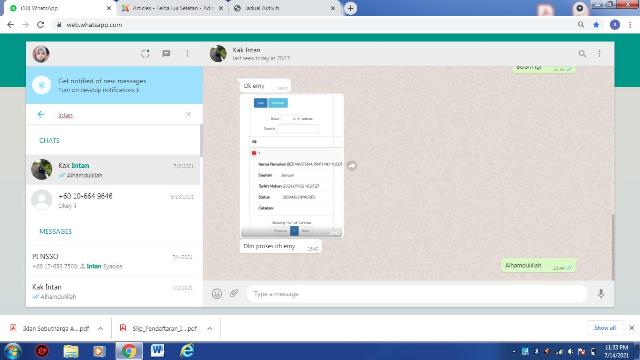Viewport: 640px width, 360px height.
Task: Clear the Intan search text
Action: (188, 115)
